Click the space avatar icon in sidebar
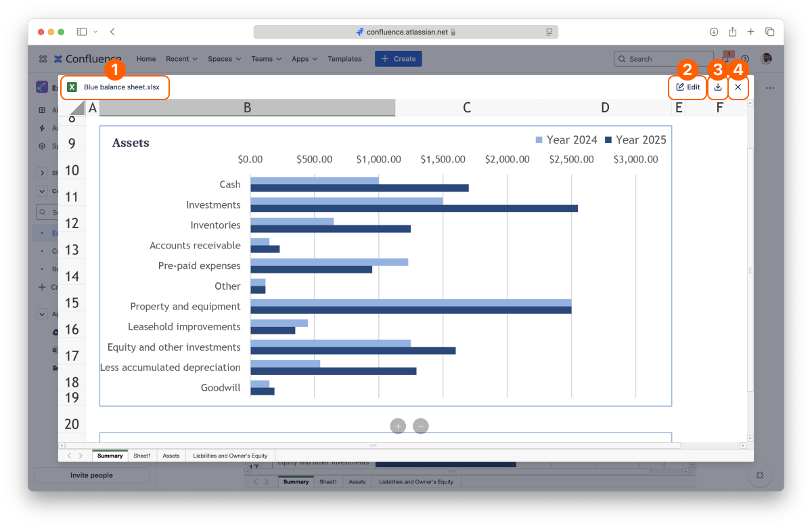 pos(42,87)
